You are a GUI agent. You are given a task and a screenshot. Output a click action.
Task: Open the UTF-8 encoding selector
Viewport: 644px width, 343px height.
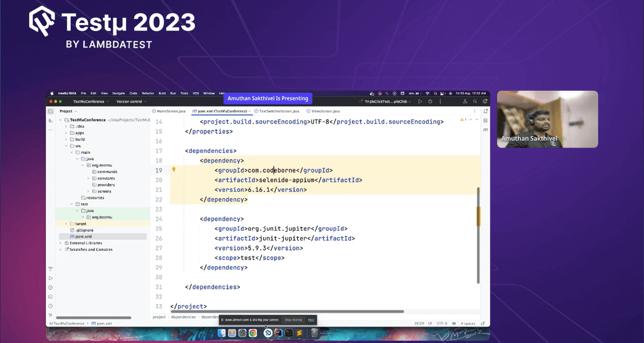[442, 323]
